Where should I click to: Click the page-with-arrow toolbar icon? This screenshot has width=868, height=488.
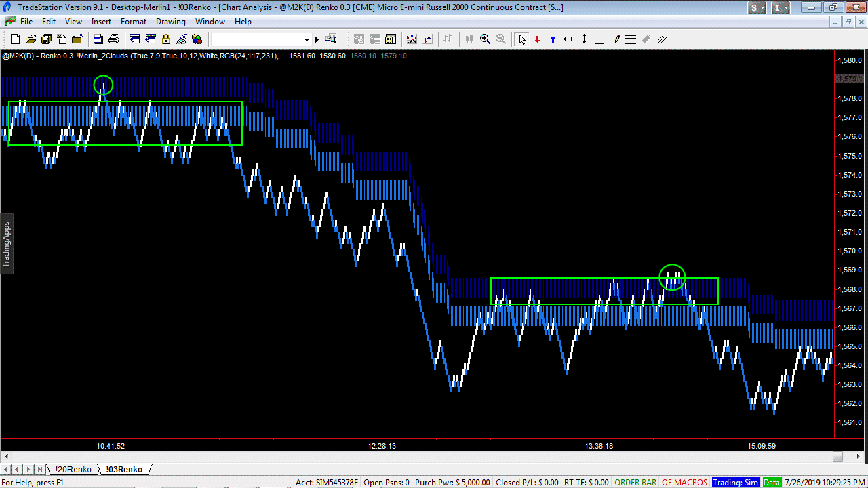62,39
